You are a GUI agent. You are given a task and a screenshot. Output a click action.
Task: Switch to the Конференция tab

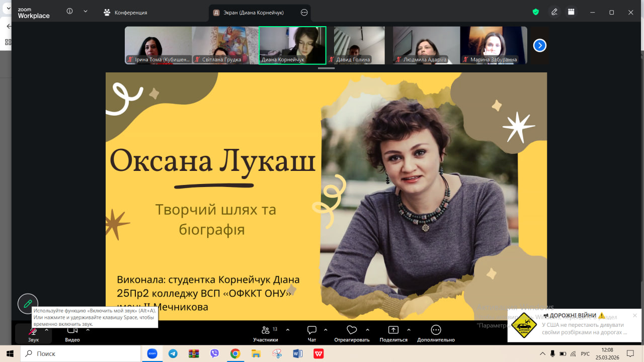pyautogui.click(x=126, y=13)
